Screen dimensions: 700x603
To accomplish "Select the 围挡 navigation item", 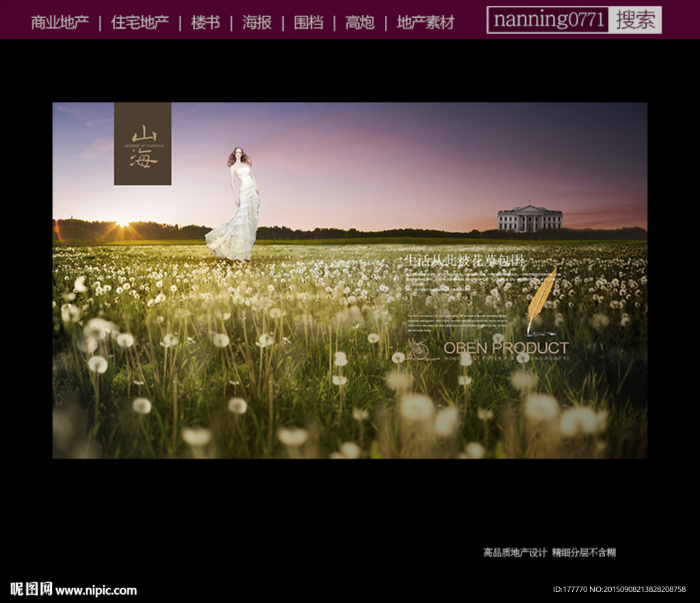I will click(308, 23).
